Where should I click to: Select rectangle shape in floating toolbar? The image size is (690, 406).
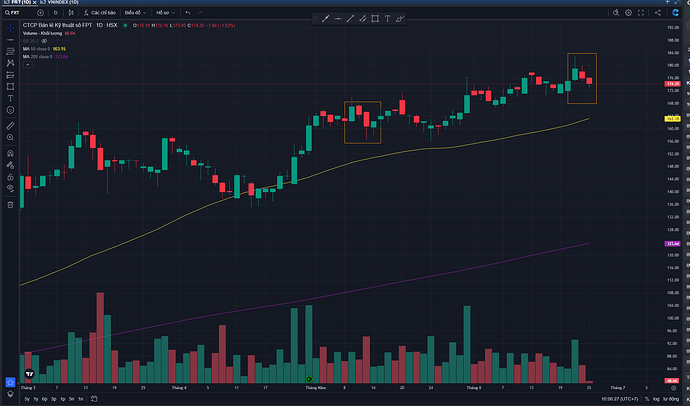[x=375, y=18]
